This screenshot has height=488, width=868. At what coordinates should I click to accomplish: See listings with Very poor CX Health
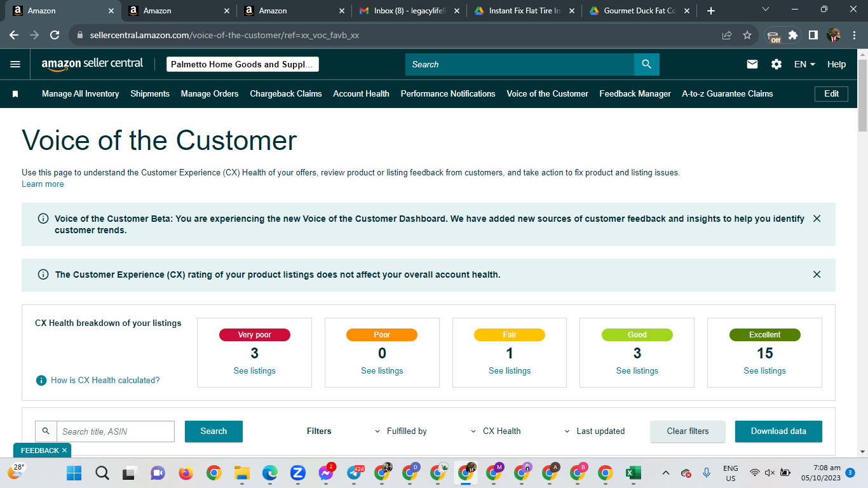point(254,370)
